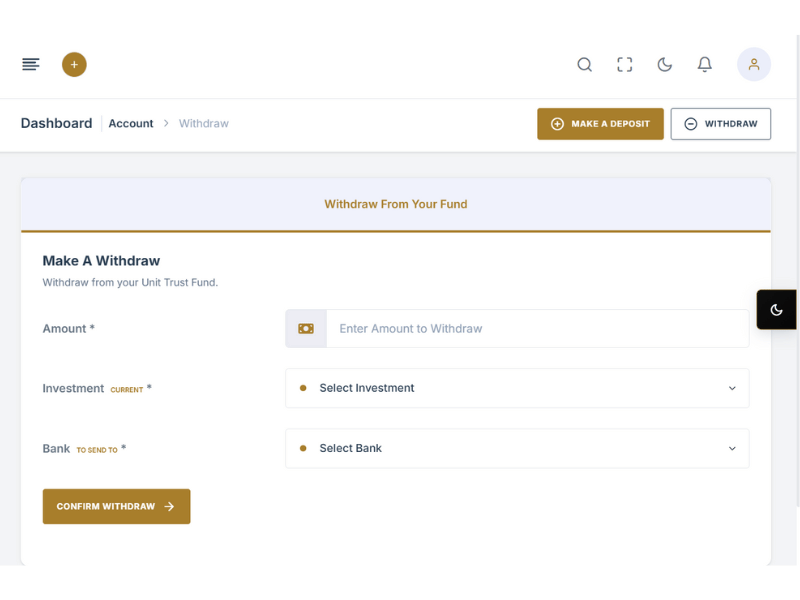Image resolution: width=800 pixels, height=600 pixels.
Task: Enter fullscreen mode via header icon
Action: [x=625, y=65]
